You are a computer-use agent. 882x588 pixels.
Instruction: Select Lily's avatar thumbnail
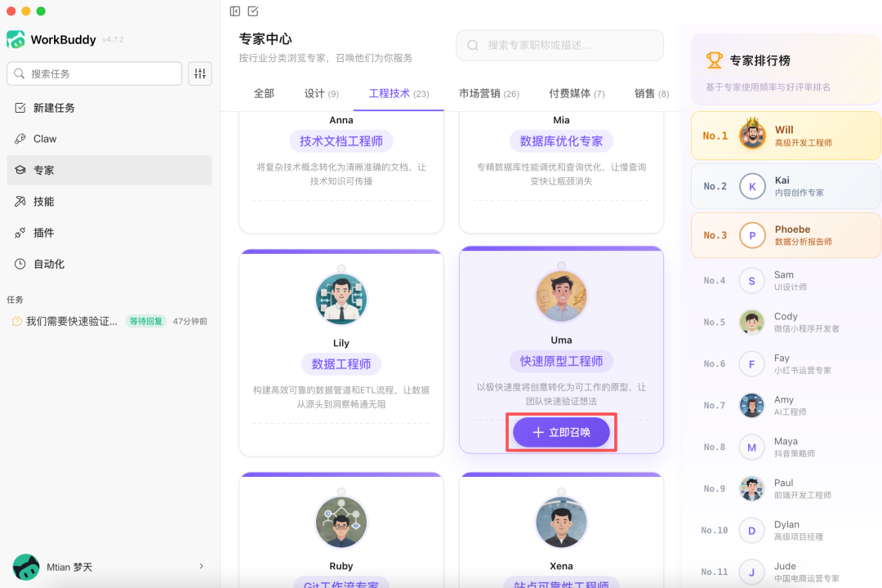point(341,299)
